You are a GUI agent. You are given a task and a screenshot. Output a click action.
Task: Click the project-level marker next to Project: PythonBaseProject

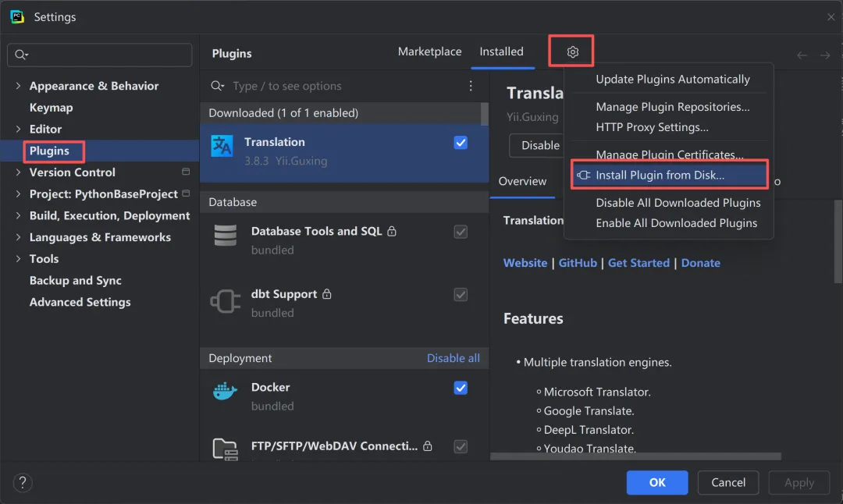(186, 193)
